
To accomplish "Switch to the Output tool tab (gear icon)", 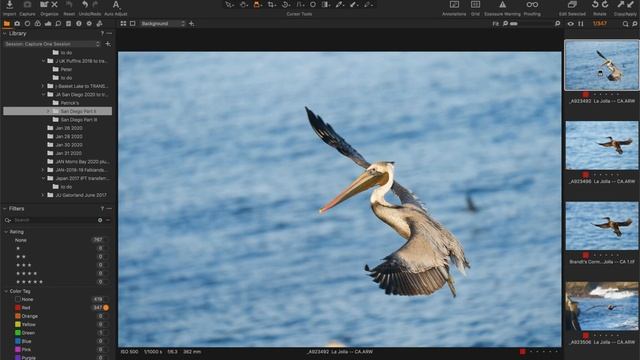I will (89, 24).
